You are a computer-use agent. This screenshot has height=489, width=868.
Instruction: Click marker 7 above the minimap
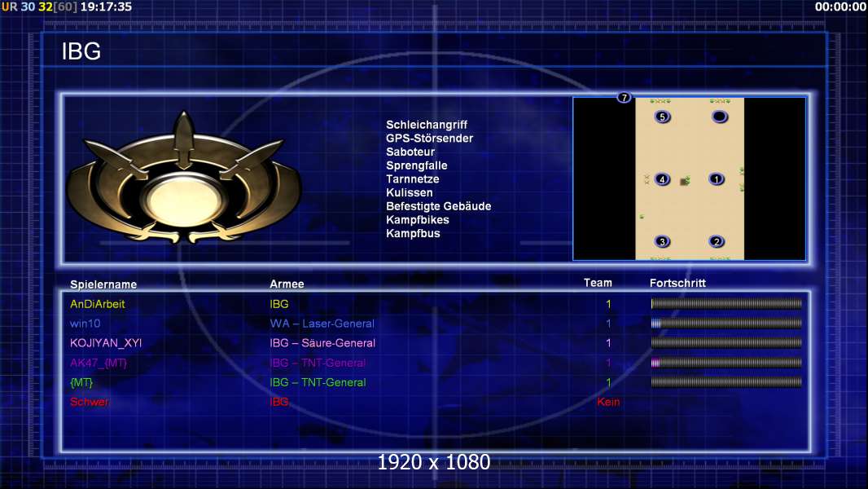tap(624, 98)
